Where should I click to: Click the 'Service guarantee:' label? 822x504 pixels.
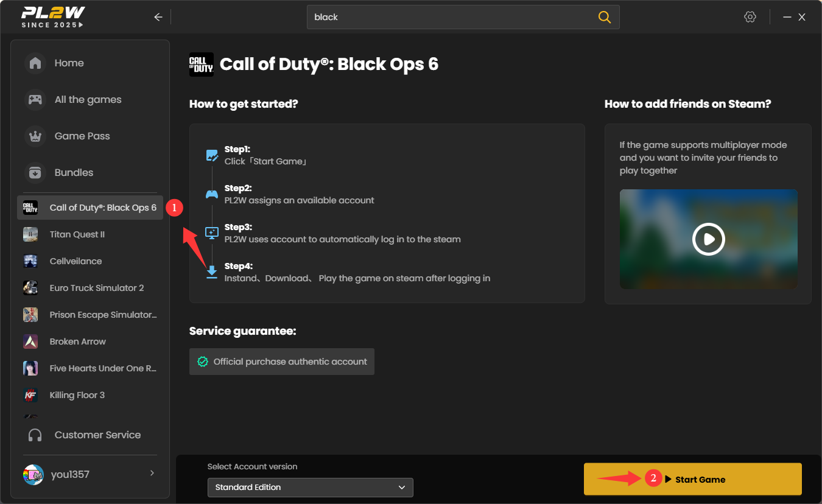coord(242,332)
